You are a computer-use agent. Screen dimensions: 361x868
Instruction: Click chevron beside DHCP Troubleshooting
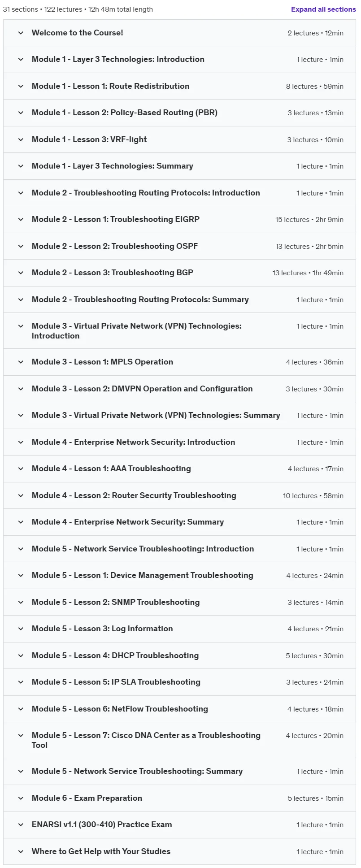[x=21, y=655]
